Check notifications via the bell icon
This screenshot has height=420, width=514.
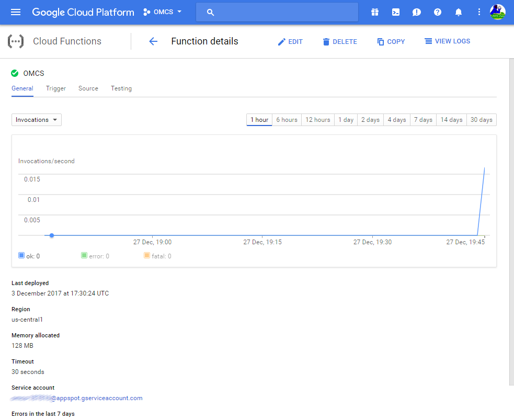click(459, 12)
